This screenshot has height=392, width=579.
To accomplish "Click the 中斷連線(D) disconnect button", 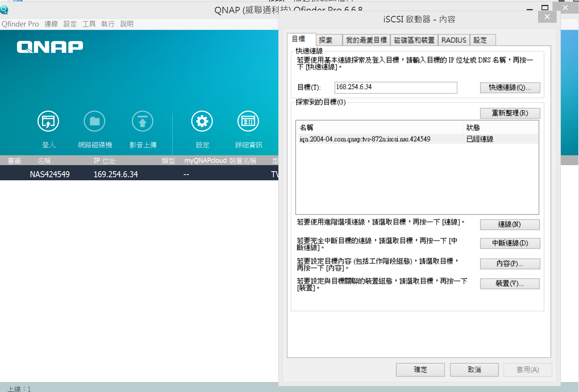I will pos(510,243).
